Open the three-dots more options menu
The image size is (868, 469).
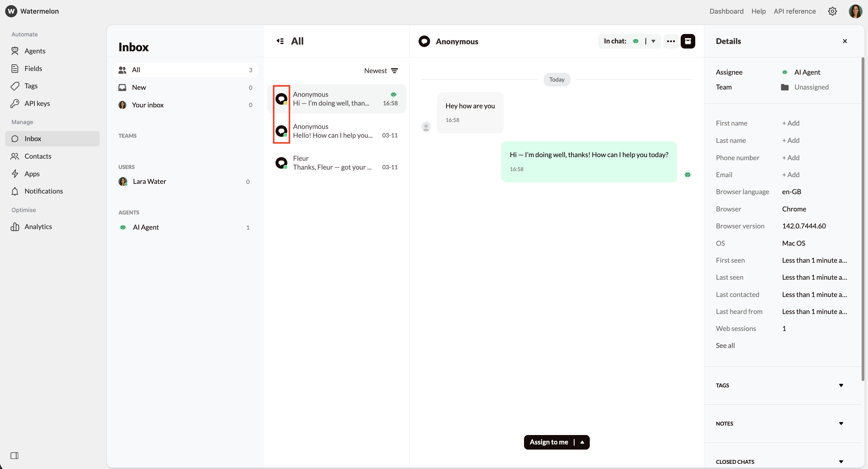(x=670, y=41)
